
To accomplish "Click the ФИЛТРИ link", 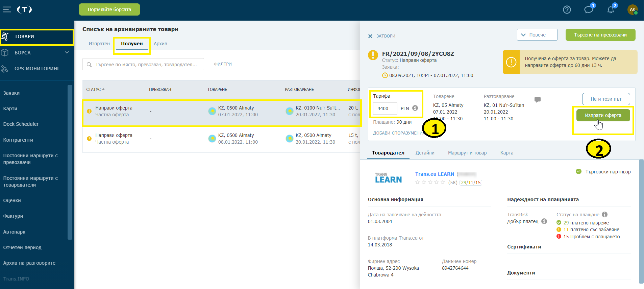I will 223,64.
